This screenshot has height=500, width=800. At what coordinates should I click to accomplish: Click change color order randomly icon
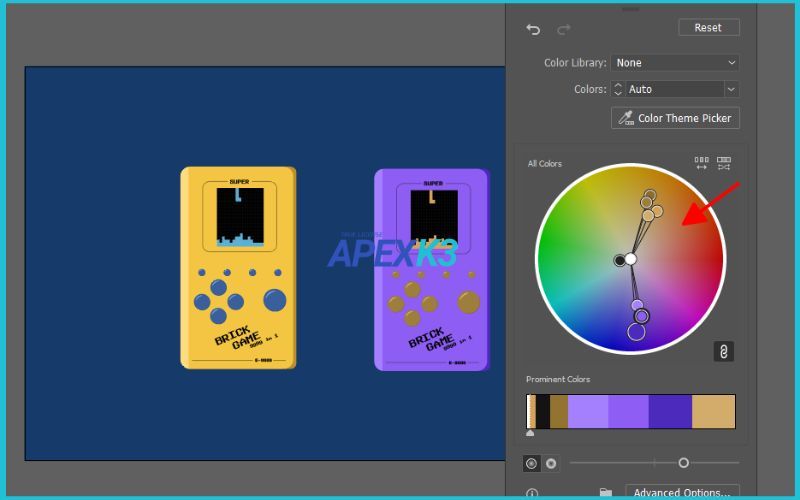coord(701,163)
